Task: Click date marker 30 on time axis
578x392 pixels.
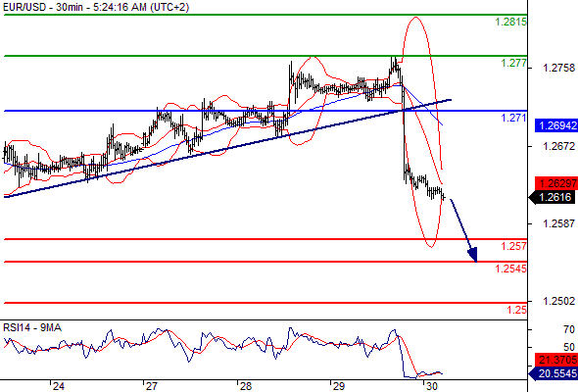Action: click(432, 386)
